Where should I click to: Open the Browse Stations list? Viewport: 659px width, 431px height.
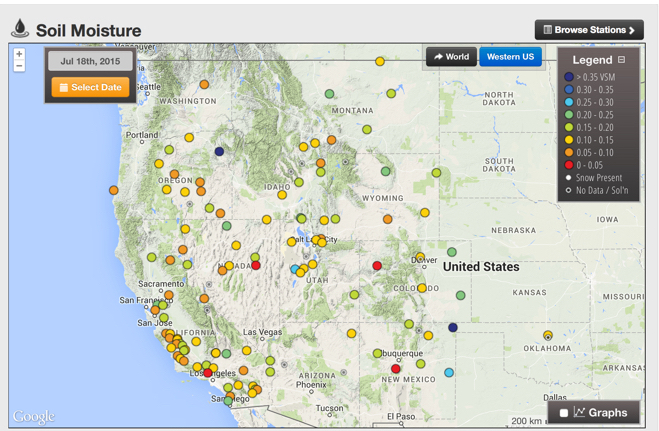pyautogui.click(x=589, y=30)
